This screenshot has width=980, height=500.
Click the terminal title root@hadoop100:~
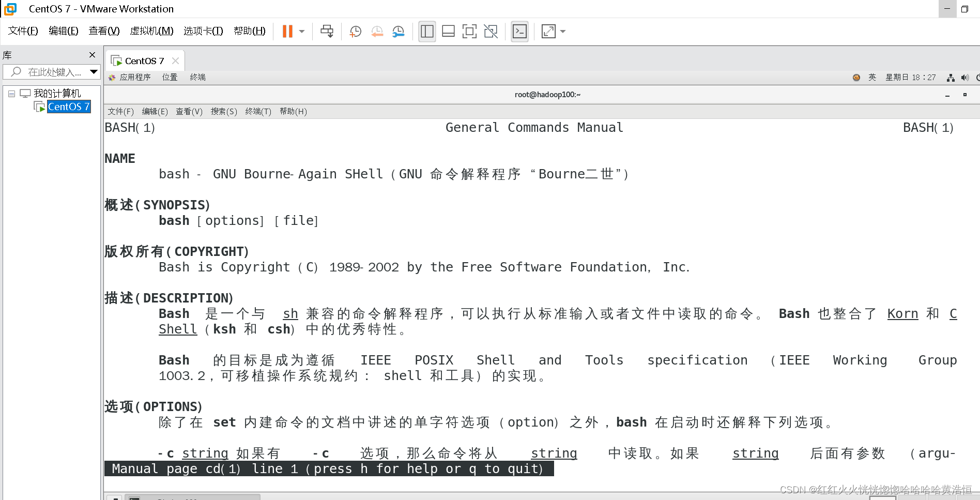547,95
